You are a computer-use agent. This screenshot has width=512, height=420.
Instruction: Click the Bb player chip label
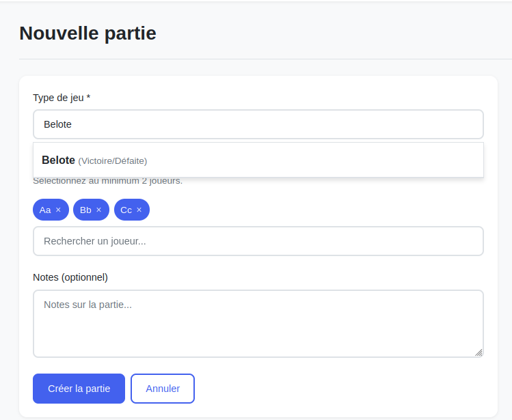point(85,210)
